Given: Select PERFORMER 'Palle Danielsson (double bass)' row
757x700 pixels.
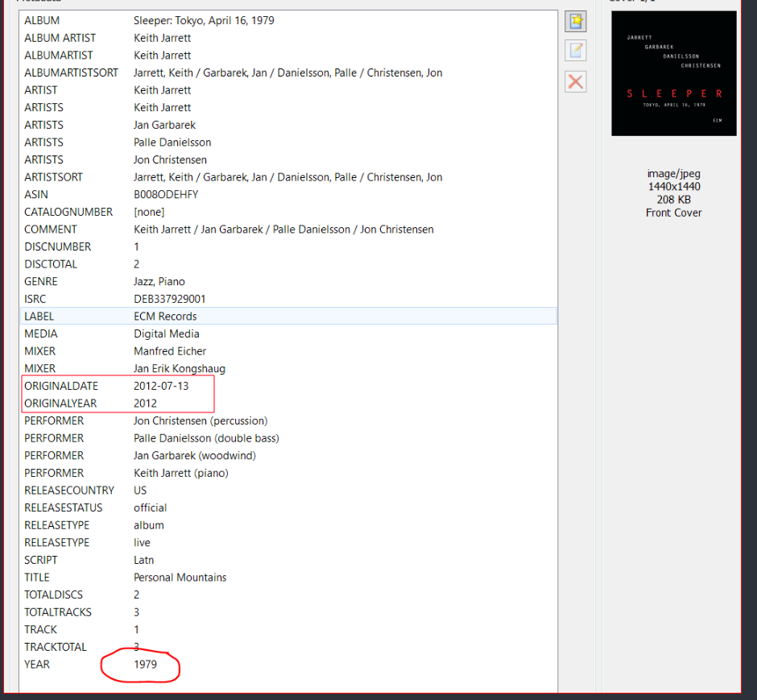Looking at the screenshot, I should coord(288,438).
